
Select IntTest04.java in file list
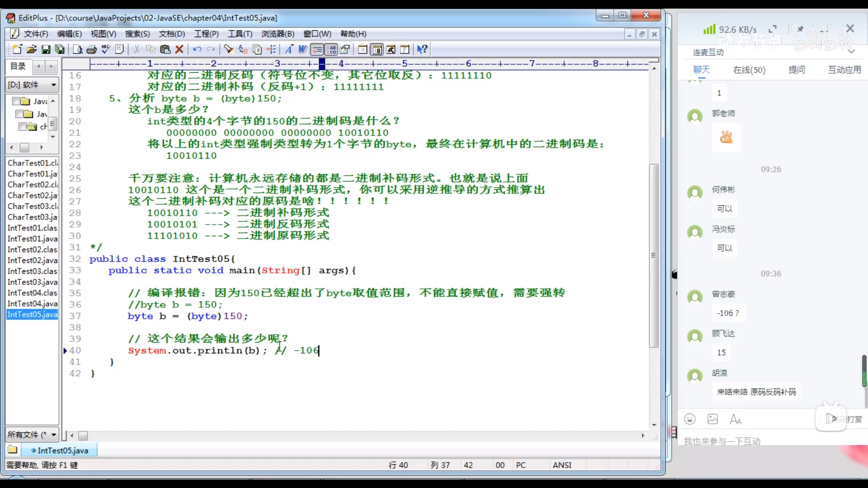(33, 304)
